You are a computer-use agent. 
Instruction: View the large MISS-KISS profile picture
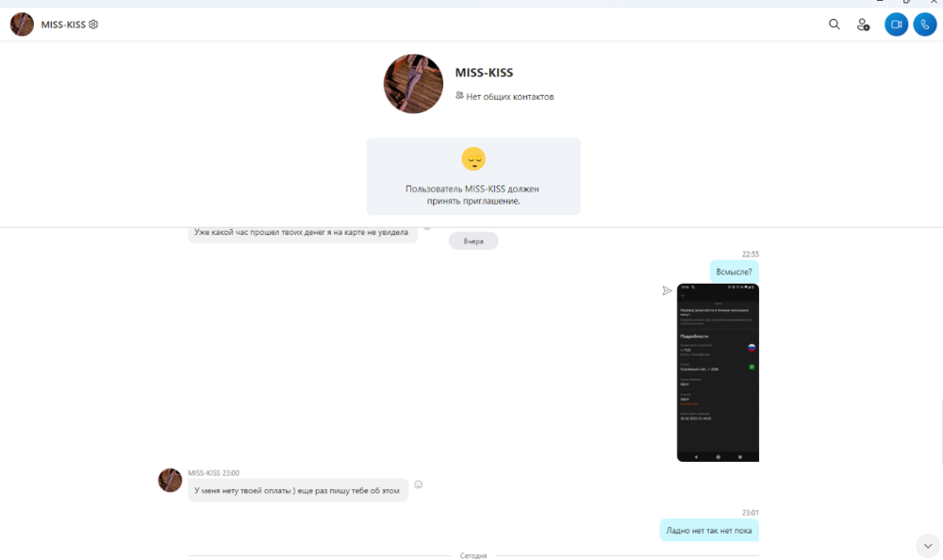click(x=413, y=84)
